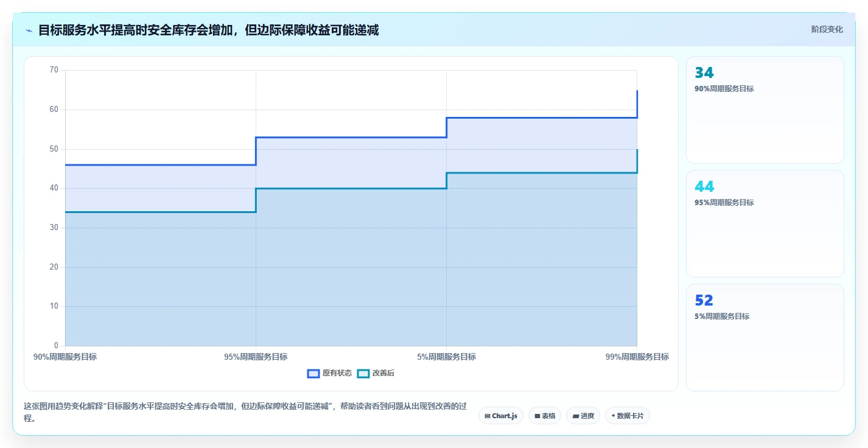
Task: Click the y-axis value 30
Action: 54,228
